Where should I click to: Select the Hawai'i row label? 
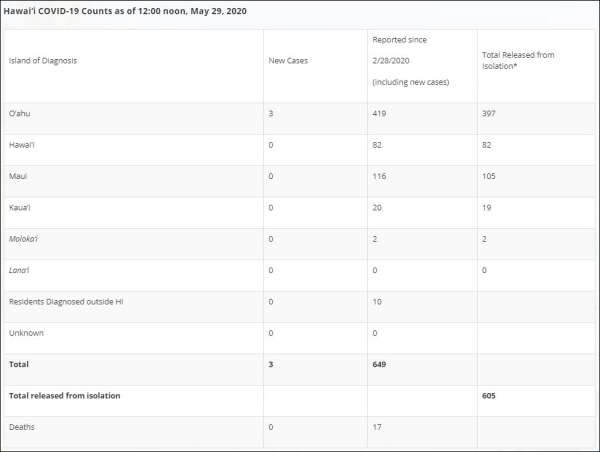click(22, 145)
